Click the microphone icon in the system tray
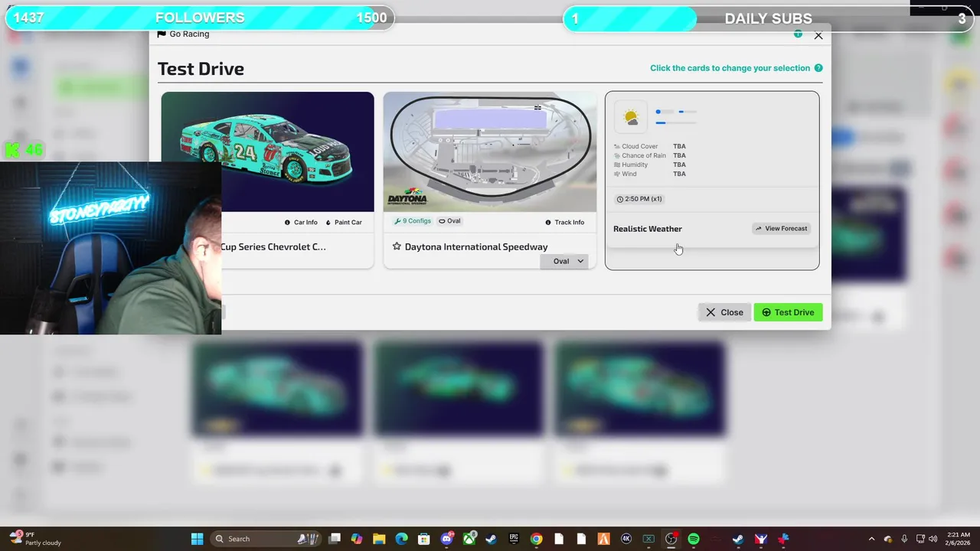 point(904,539)
